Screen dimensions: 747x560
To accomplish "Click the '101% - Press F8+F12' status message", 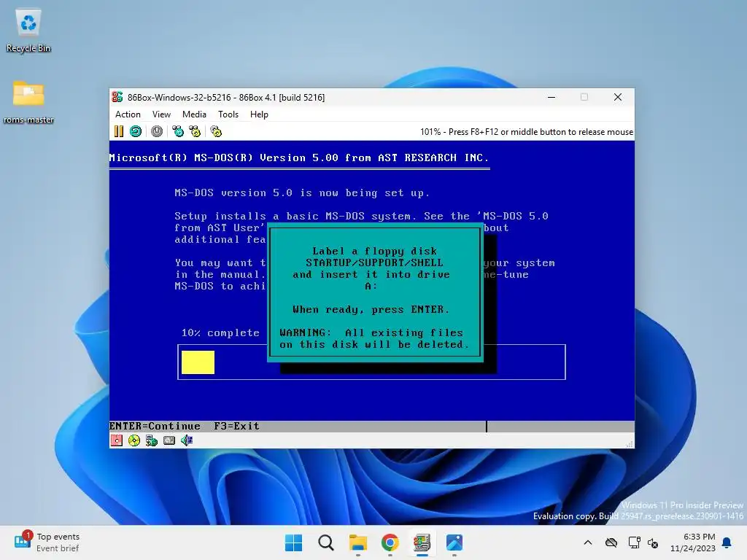I will (x=527, y=132).
